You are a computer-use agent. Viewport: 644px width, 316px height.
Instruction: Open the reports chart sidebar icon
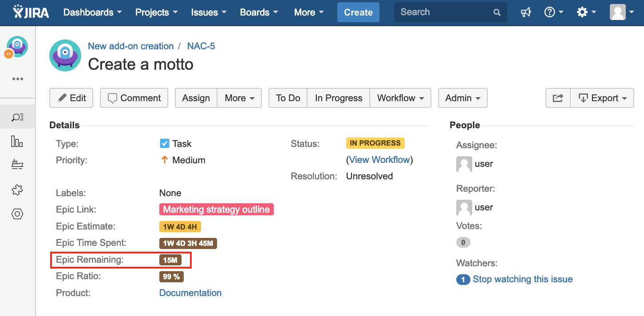(x=17, y=142)
